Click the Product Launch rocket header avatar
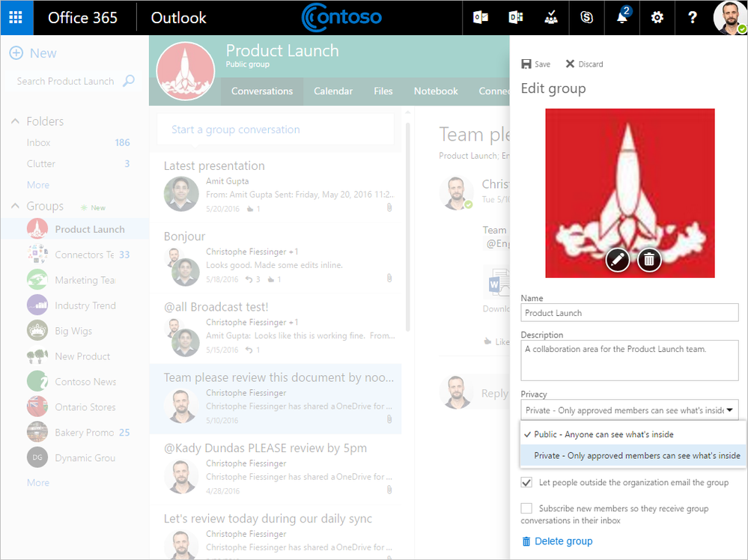The width and height of the screenshot is (748, 560). click(x=186, y=71)
